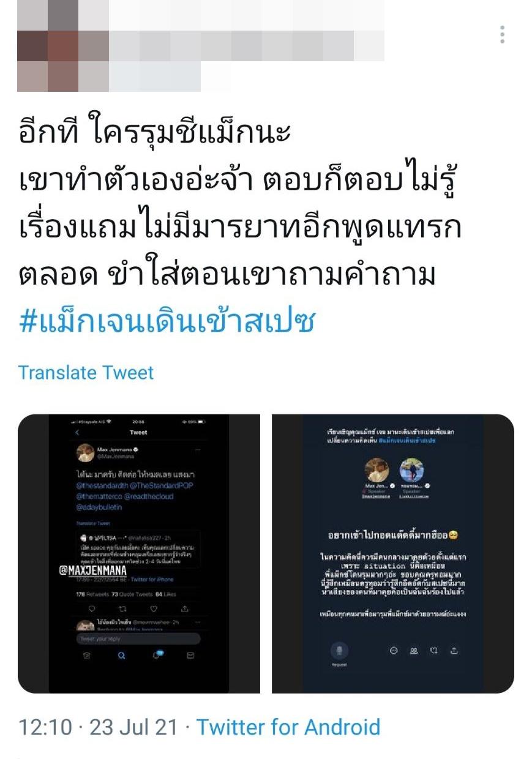Click the retweet icon in left screenshot
Viewport: 532px width, 759px height.
[122, 609]
